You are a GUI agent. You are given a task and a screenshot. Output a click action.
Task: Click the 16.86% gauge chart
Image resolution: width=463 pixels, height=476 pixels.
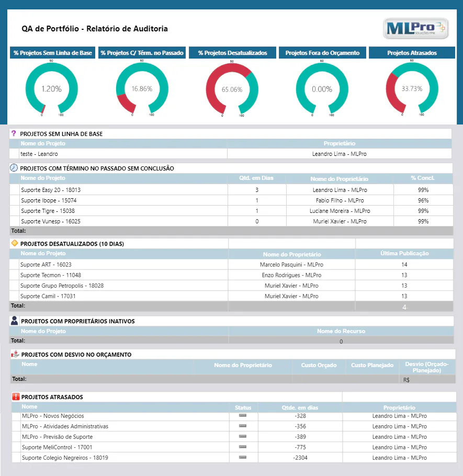pos(142,88)
